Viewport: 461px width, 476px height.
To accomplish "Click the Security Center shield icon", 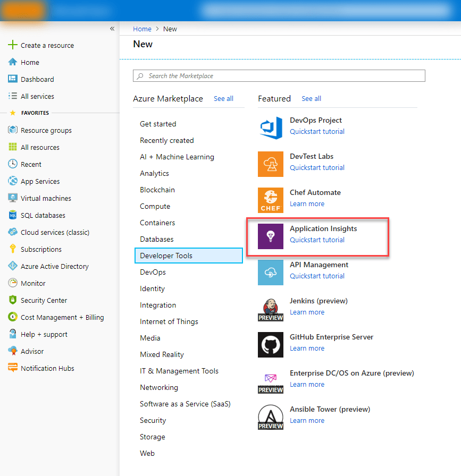I will [x=12, y=300].
